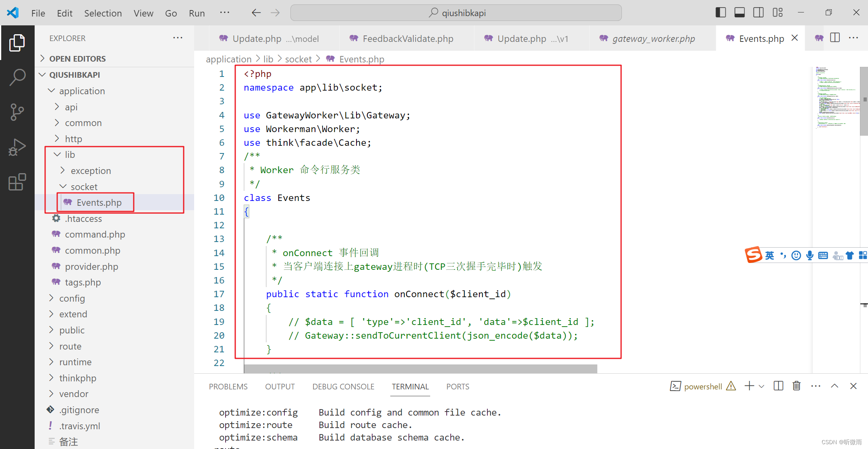Screen dimensions: 868x449
Task: Click the lib breadcrumb link
Action: (268, 59)
